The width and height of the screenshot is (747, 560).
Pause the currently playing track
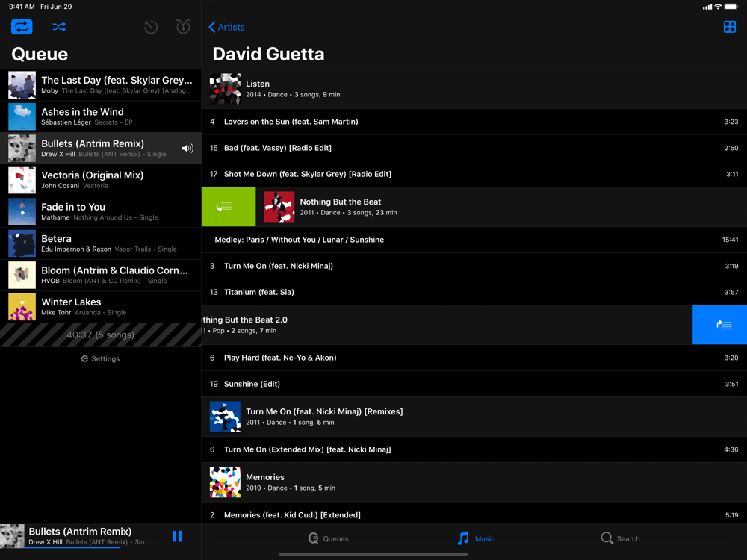[177, 537]
